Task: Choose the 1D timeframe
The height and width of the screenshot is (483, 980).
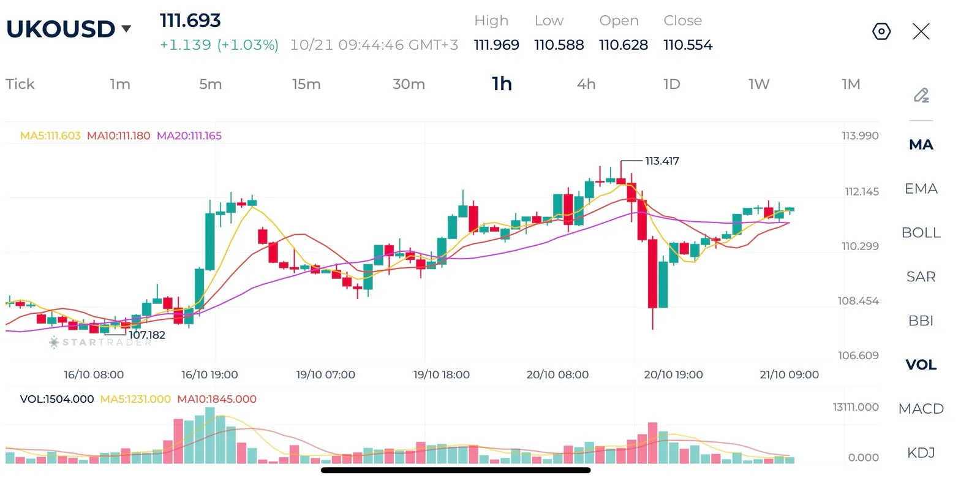Action: click(671, 84)
